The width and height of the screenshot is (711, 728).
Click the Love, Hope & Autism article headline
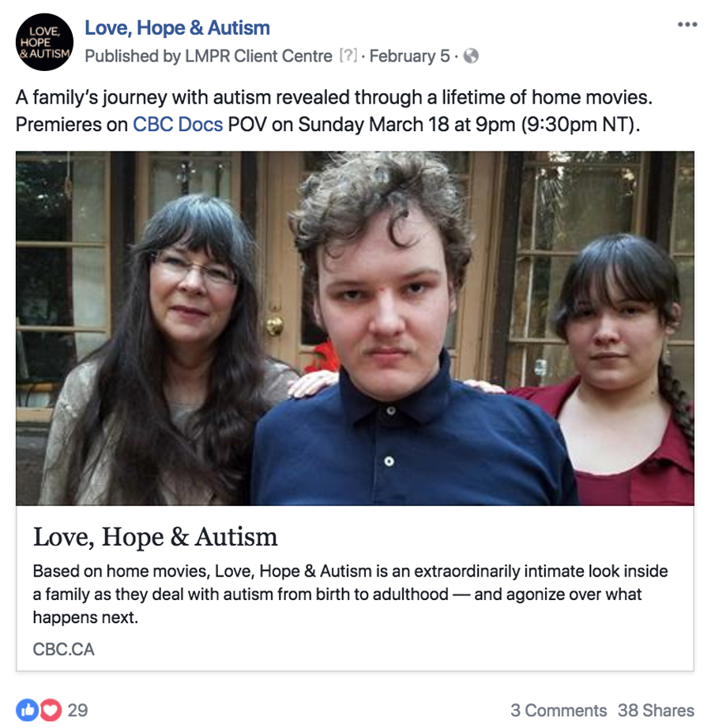coord(155,537)
